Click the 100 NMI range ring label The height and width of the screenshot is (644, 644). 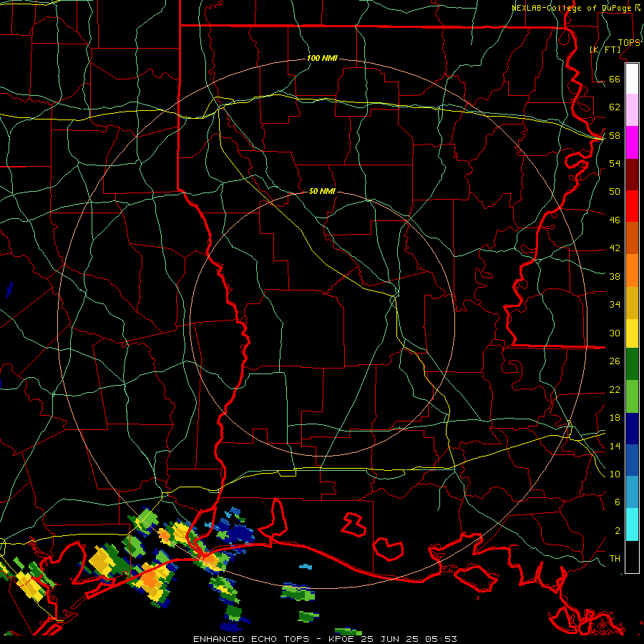point(322,58)
